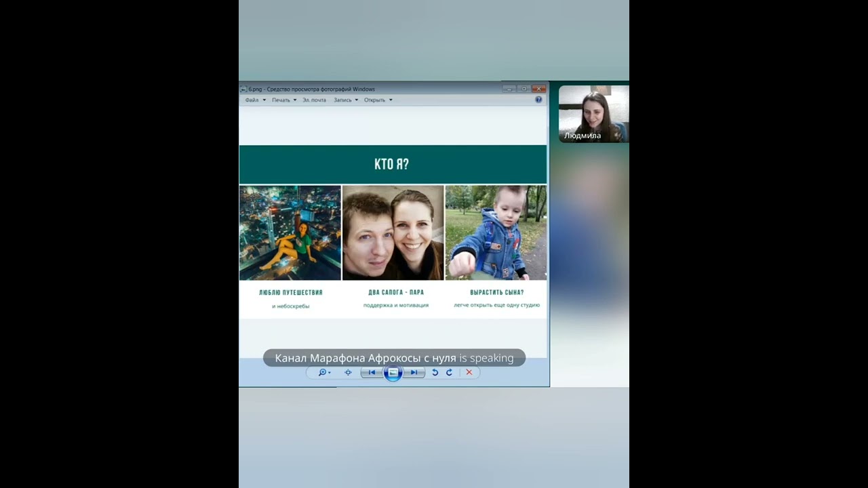Open the Файл menu
The height and width of the screenshot is (488, 868).
(x=255, y=100)
